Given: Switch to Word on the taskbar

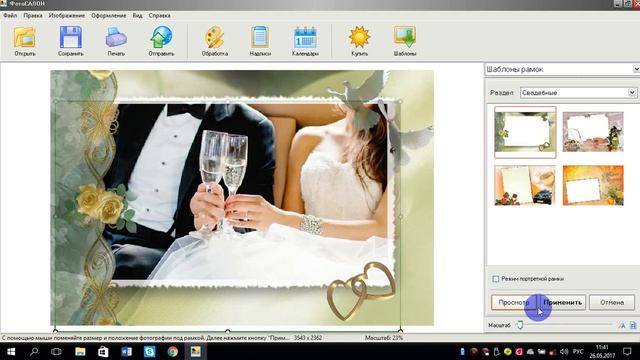Looking at the screenshot, I should 126,351.
